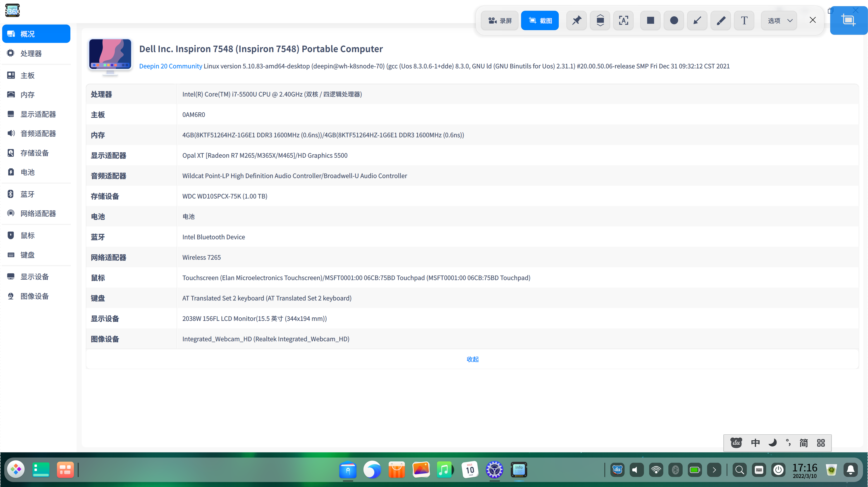Open the dock volume control
Screen dimensions: 868x487
click(x=636, y=470)
